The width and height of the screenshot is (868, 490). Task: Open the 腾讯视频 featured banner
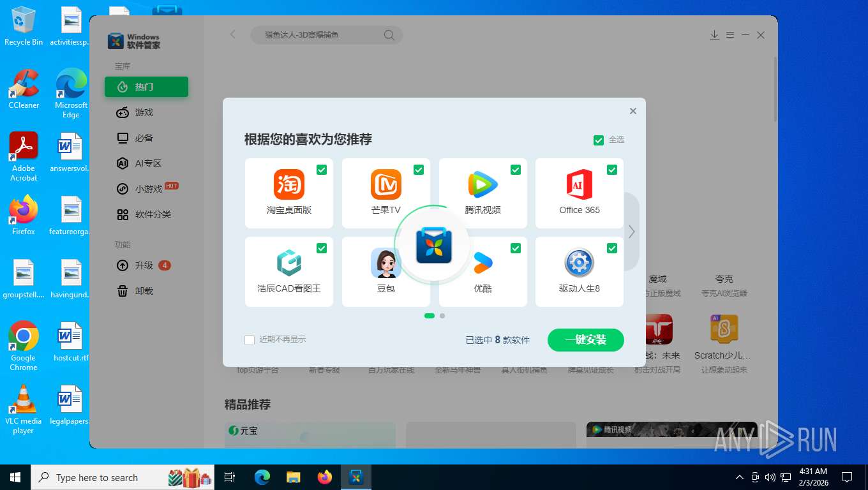tap(672, 434)
